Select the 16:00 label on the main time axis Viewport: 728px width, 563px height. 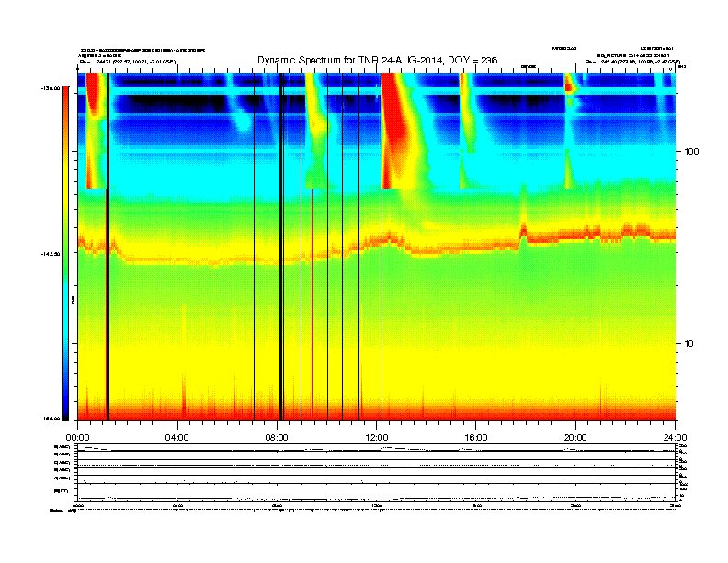(x=476, y=438)
